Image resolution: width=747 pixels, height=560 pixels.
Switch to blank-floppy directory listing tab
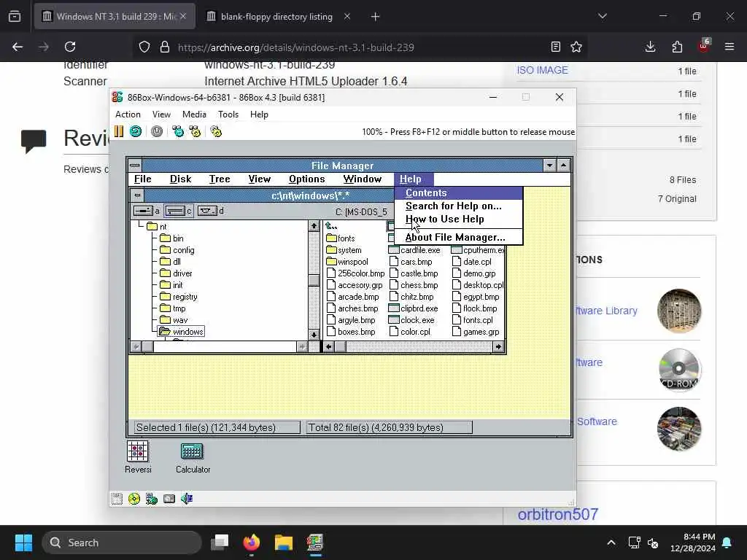point(276,17)
